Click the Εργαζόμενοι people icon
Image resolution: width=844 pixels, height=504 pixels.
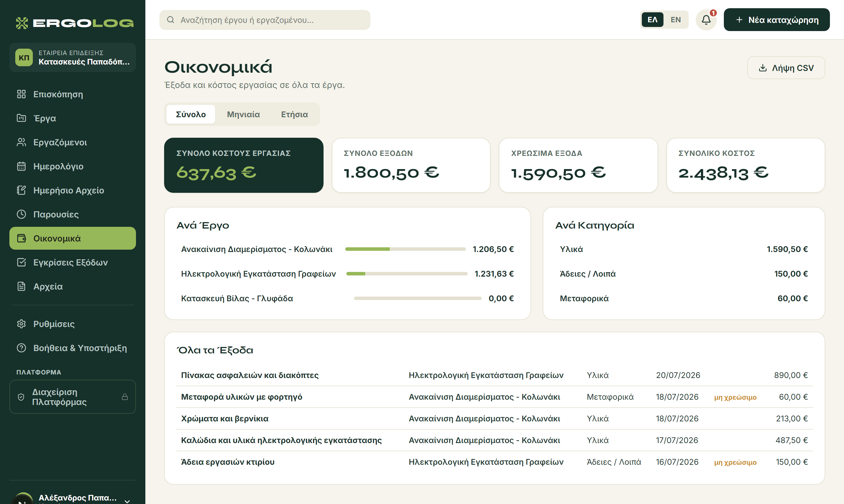tap(21, 142)
